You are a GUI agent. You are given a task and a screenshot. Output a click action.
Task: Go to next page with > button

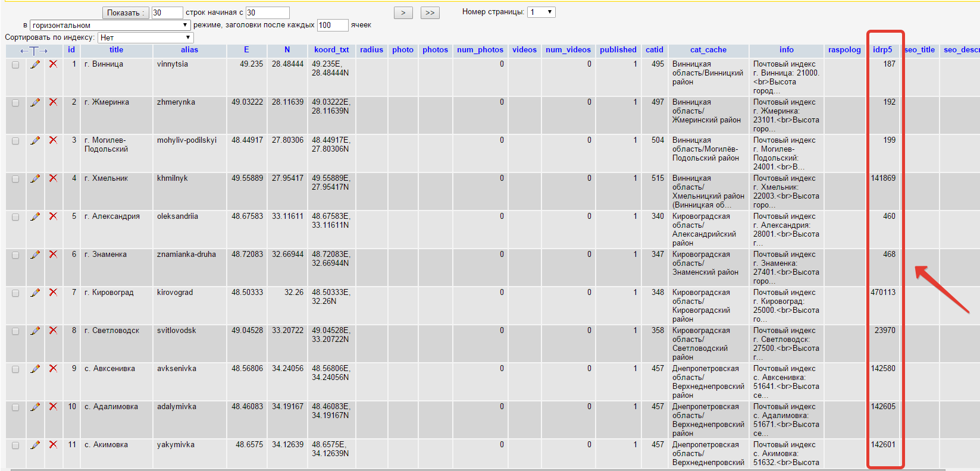403,12
